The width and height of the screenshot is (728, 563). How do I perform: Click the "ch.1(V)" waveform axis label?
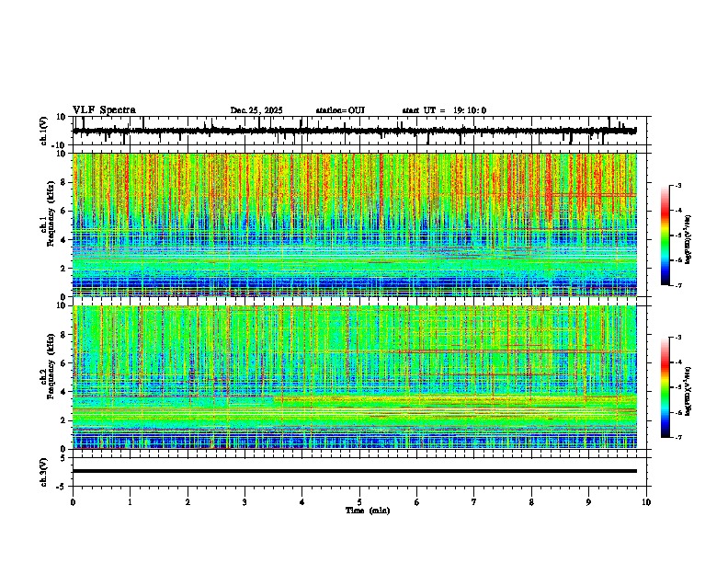[44, 131]
